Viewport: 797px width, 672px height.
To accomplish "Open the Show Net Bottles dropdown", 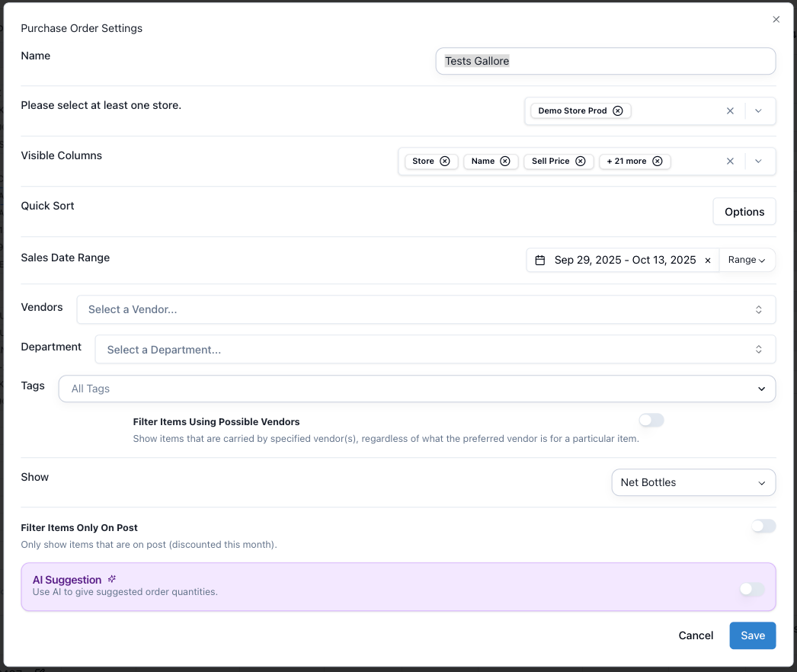I will [693, 483].
